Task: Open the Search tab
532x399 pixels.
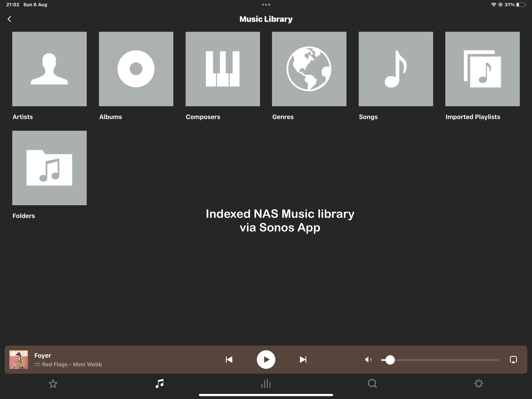Action: coord(372,384)
